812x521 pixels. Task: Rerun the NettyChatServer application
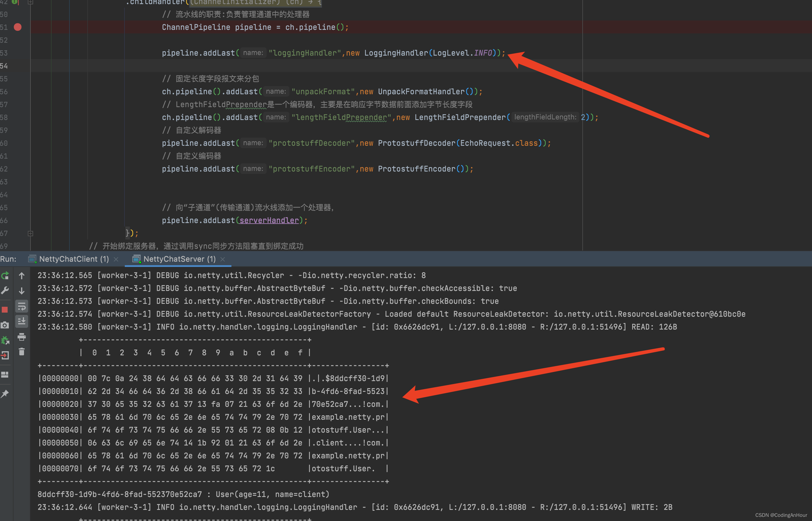[5, 276]
